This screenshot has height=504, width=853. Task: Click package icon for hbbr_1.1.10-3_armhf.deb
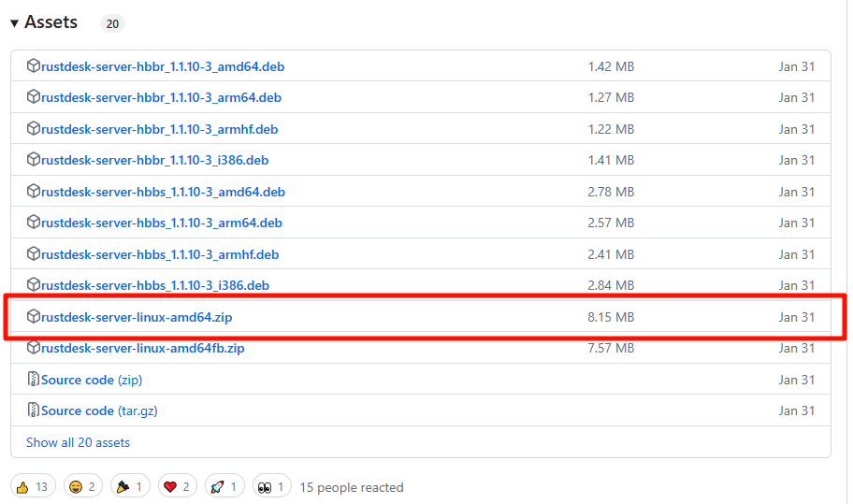33,128
